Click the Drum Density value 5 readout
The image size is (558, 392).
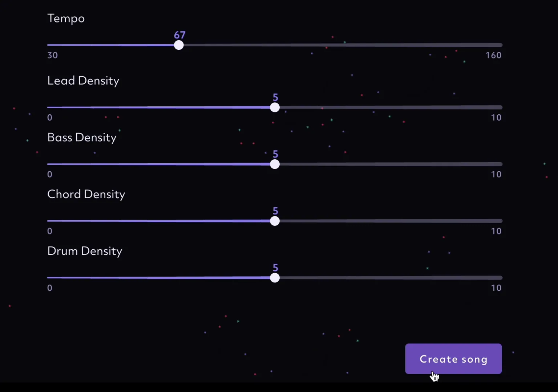275,268
